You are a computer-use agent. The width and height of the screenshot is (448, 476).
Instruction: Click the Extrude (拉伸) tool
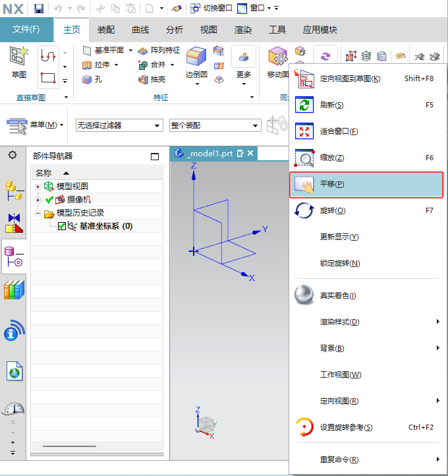tap(96, 65)
